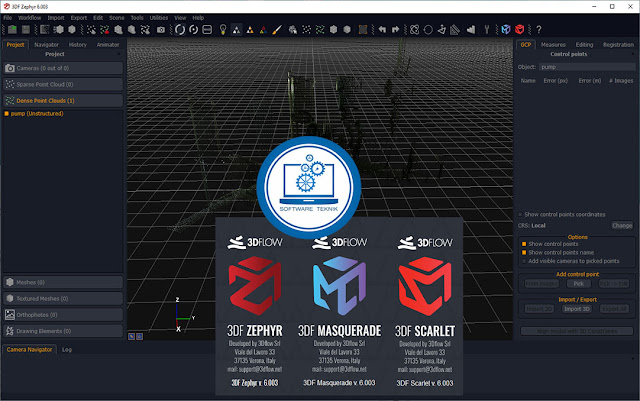Open the File menu

tap(8, 18)
